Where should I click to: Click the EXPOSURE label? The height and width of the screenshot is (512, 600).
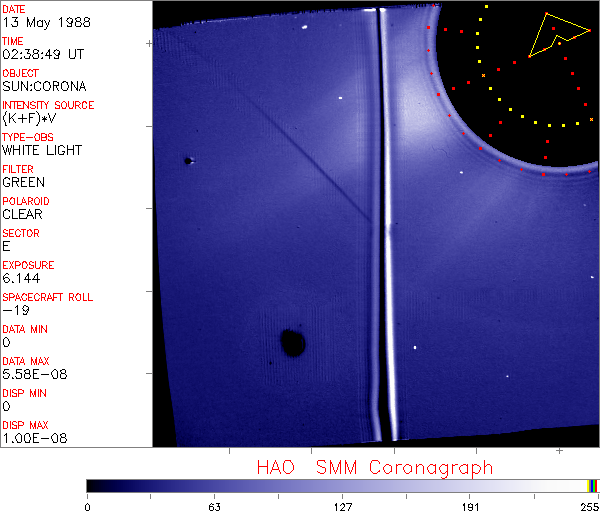[28, 265]
